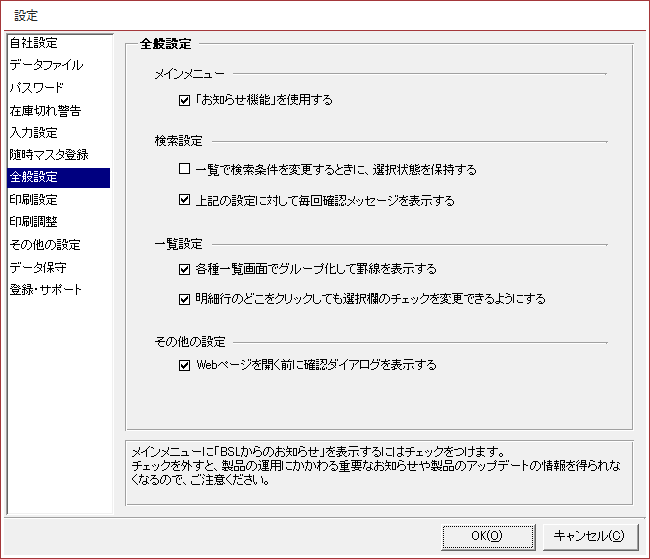Click the highlighted 全般設定 item
The width and height of the screenshot is (650, 559).
[33, 177]
